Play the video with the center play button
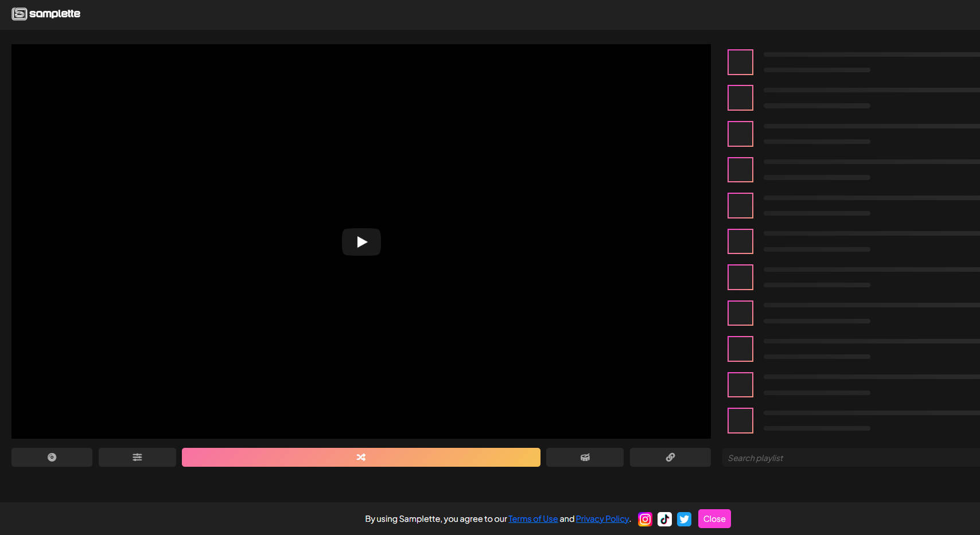 click(x=361, y=242)
